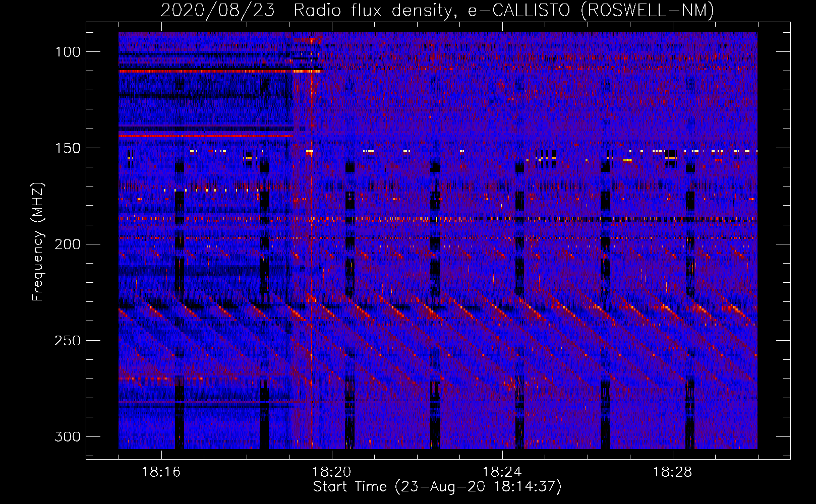Click the 250 frequency tick label
816x504 pixels.
tap(68, 341)
